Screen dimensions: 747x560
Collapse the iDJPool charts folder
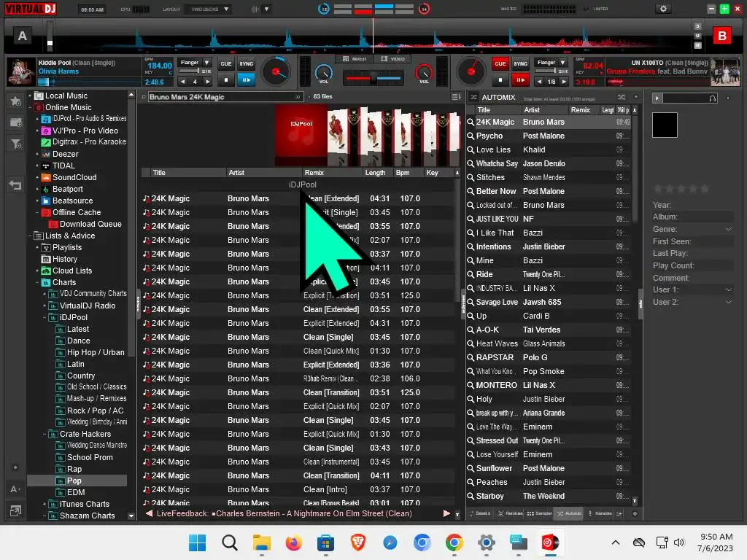[44, 318]
